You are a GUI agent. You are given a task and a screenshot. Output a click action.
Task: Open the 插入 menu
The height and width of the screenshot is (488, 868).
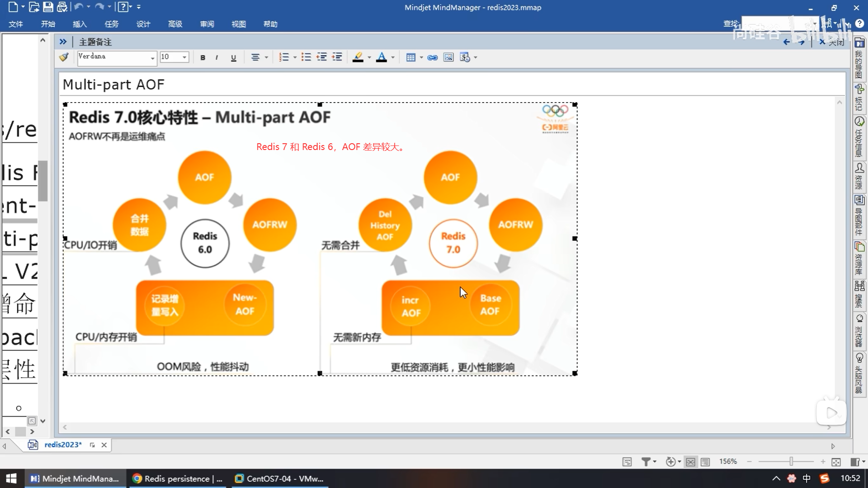(x=80, y=24)
